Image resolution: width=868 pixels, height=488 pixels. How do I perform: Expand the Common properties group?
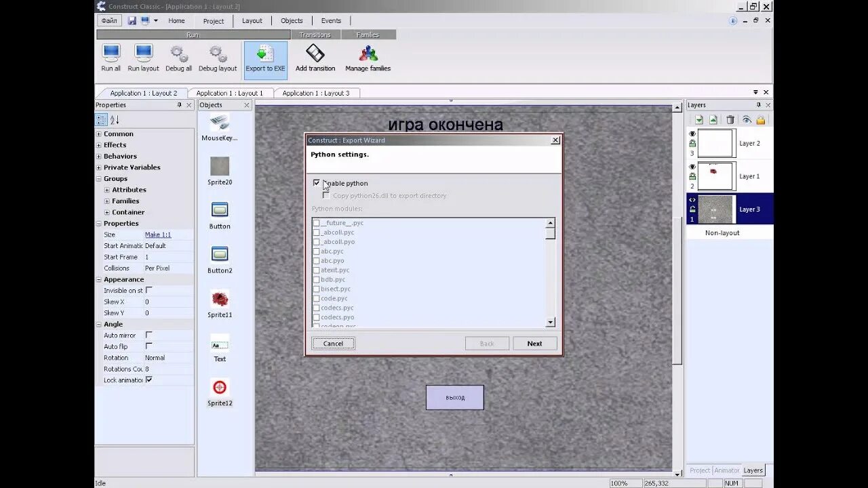(99, 134)
